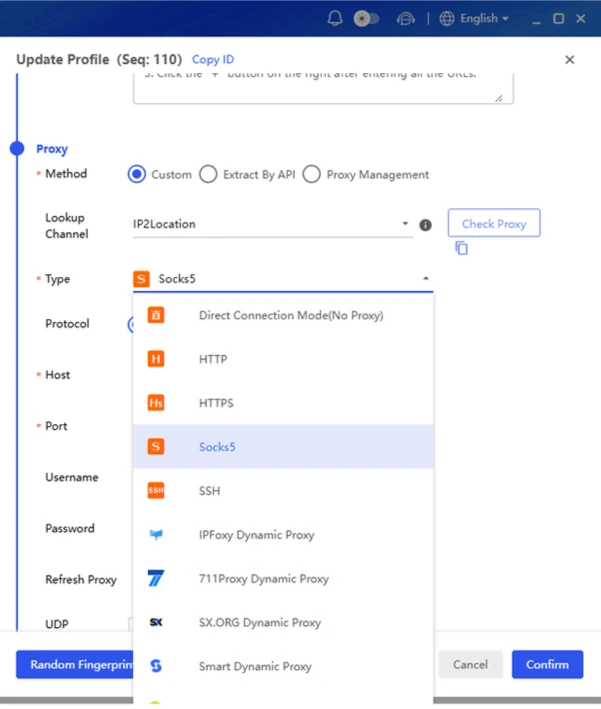The height and width of the screenshot is (709, 601).
Task: Click the Confirm button
Action: (x=547, y=665)
